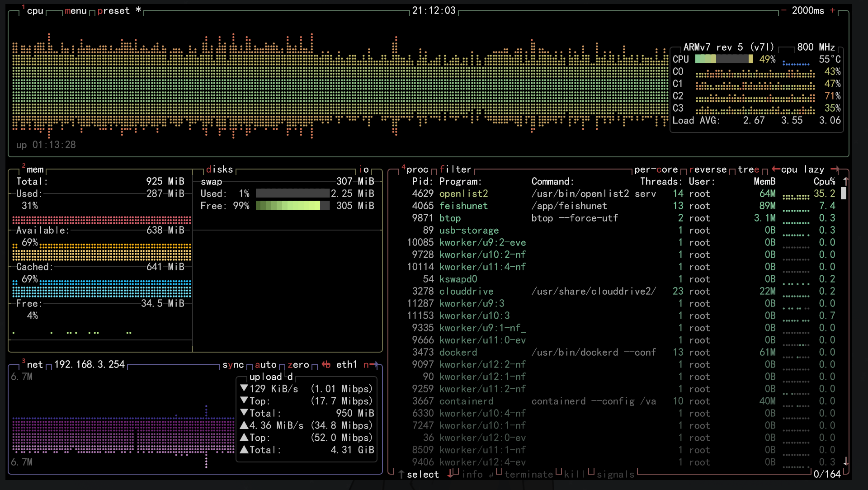Viewport: 868px width, 490px height.
Task: Click the 55°C temperature reading
Action: click(x=830, y=60)
